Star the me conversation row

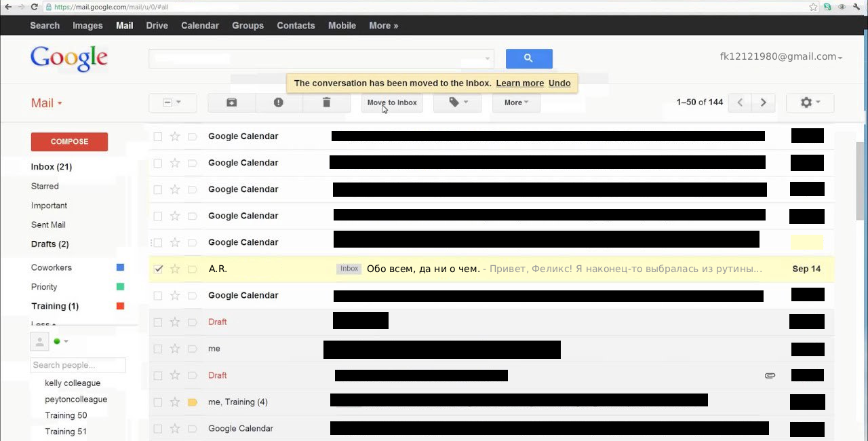pyautogui.click(x=175, y=349)
